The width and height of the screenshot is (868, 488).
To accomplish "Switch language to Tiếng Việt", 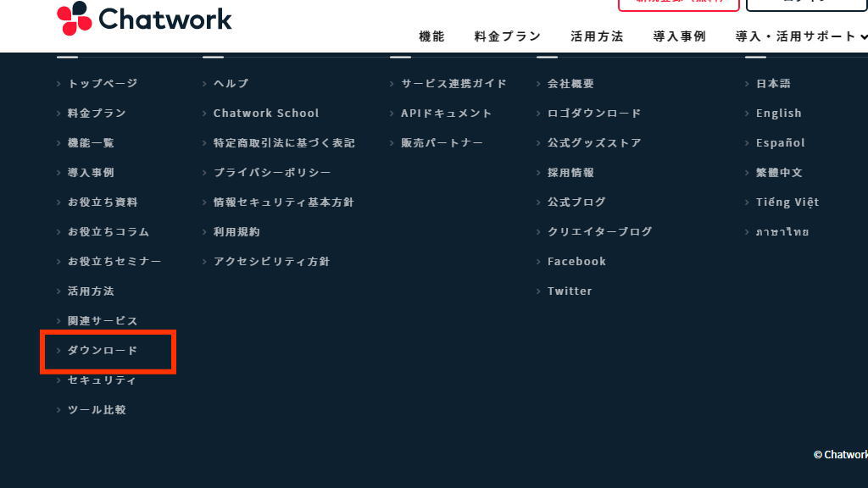I will (x=787, y=202).
